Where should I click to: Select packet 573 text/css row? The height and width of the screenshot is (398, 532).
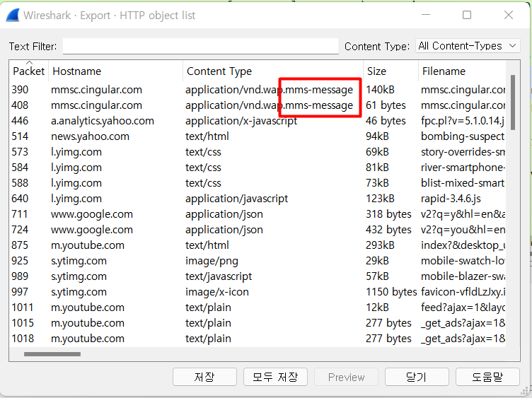pos(258,152)
